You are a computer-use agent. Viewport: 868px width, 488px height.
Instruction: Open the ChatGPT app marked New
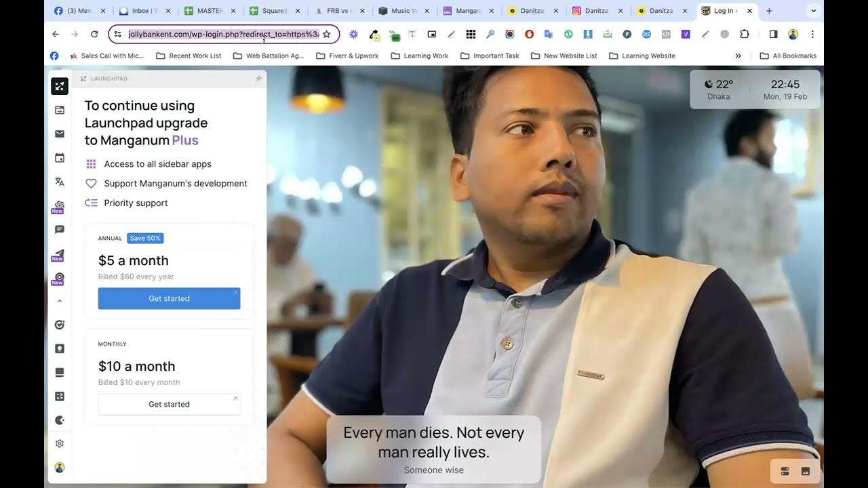(60, 206)
